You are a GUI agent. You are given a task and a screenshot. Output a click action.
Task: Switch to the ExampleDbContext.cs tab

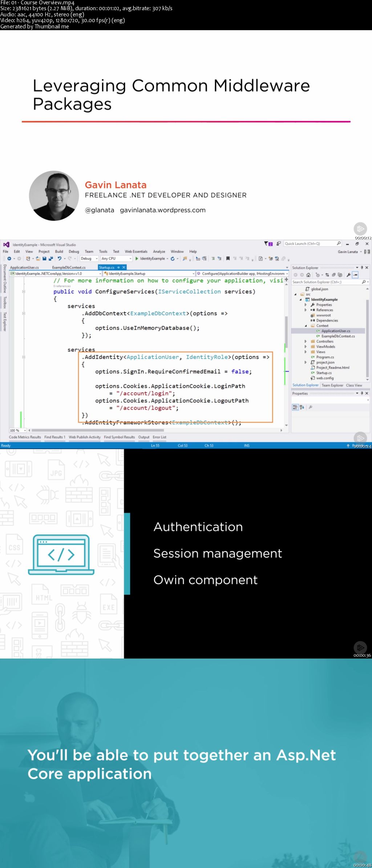(69, 267)
